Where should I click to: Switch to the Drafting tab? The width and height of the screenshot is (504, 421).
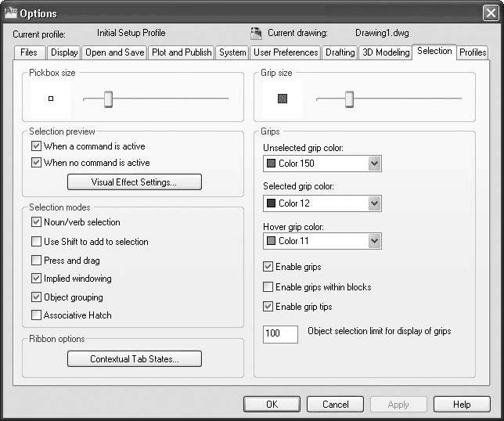tap(340, 52)
